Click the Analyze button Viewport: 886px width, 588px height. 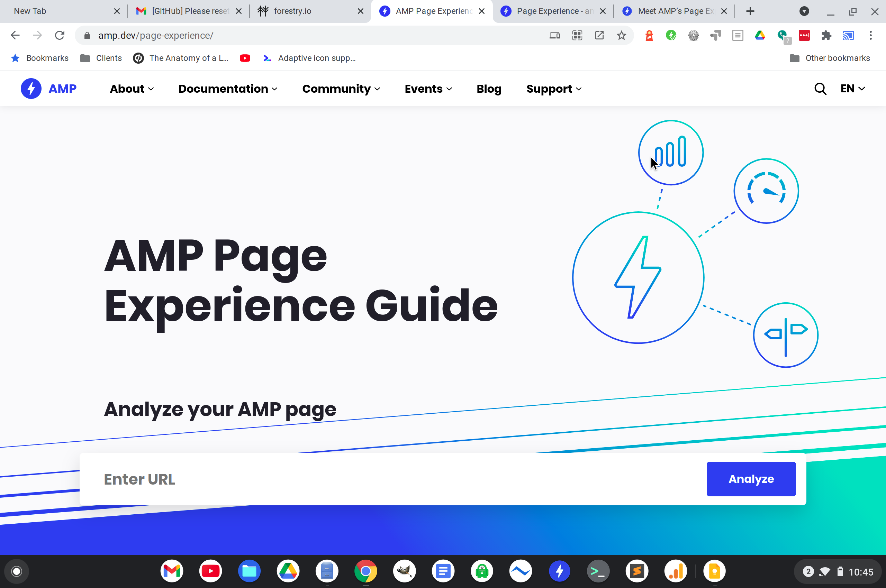coord(751,478)
